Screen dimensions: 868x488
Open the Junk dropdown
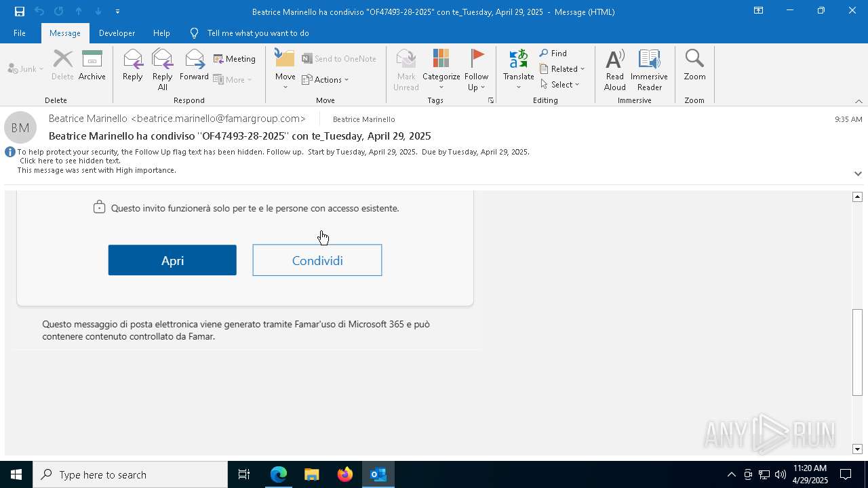point(26,68)
